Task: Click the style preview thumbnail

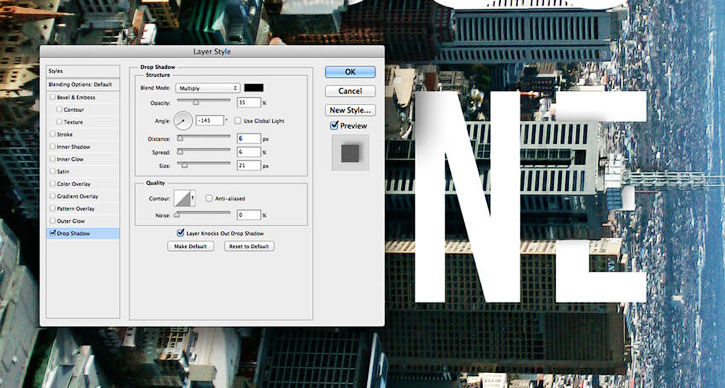Action: [350, 153]
